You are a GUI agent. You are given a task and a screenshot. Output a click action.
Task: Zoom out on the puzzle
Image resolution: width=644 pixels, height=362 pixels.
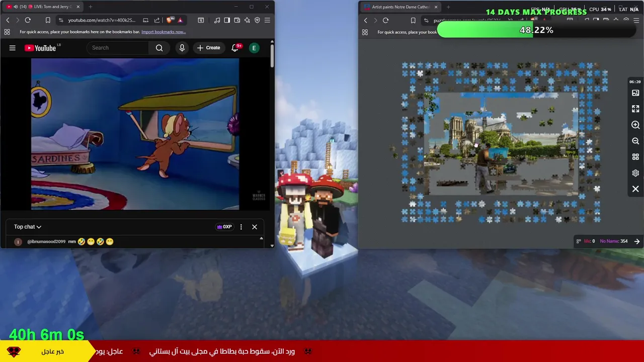pyautogui.click(x=635, y=141)
